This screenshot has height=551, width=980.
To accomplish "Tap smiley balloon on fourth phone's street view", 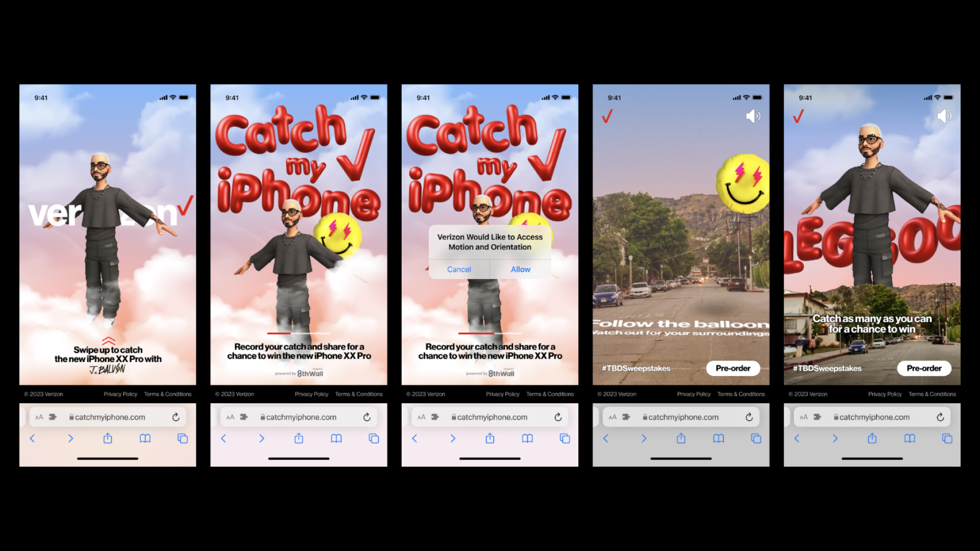I will pos(743,184).
